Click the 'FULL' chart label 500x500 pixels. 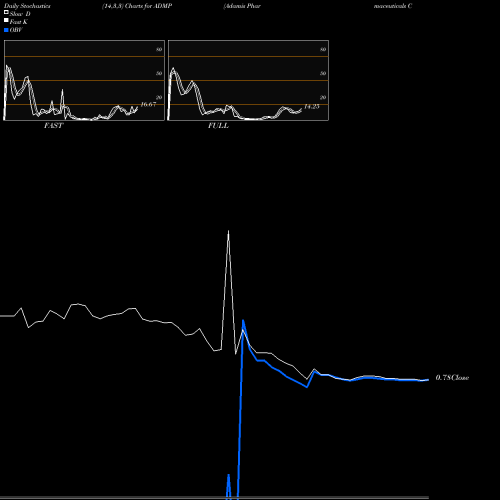click(x=218, y=126)
